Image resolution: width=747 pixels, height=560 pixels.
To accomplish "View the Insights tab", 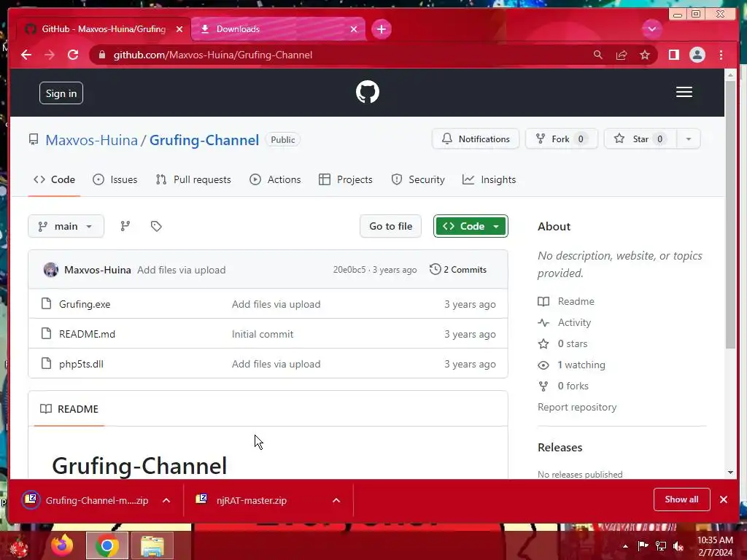I will click(489, 179).
